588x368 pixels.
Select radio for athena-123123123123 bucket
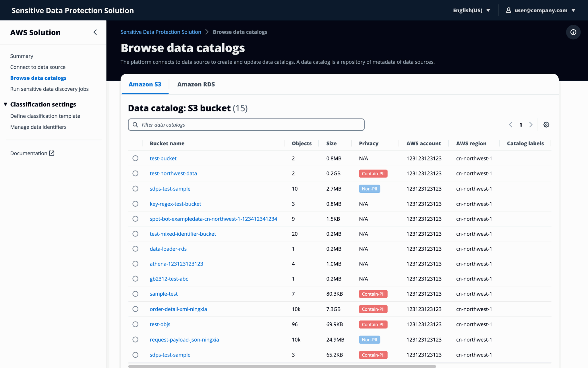point(135,264)
